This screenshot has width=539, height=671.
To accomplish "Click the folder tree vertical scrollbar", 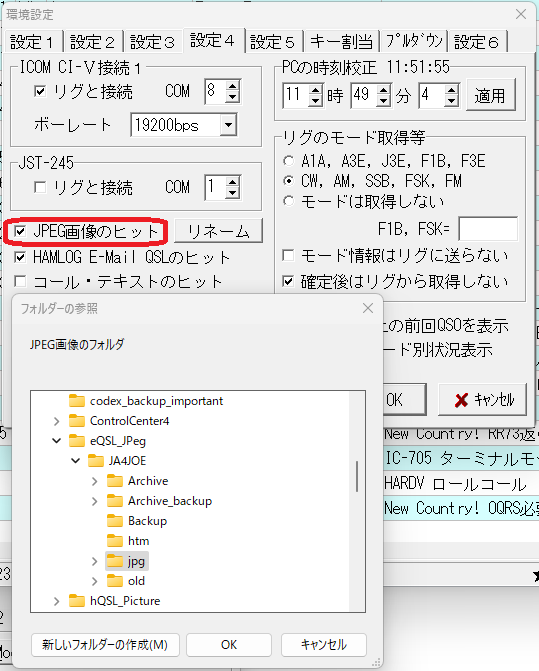I will (x=357, y=476).
